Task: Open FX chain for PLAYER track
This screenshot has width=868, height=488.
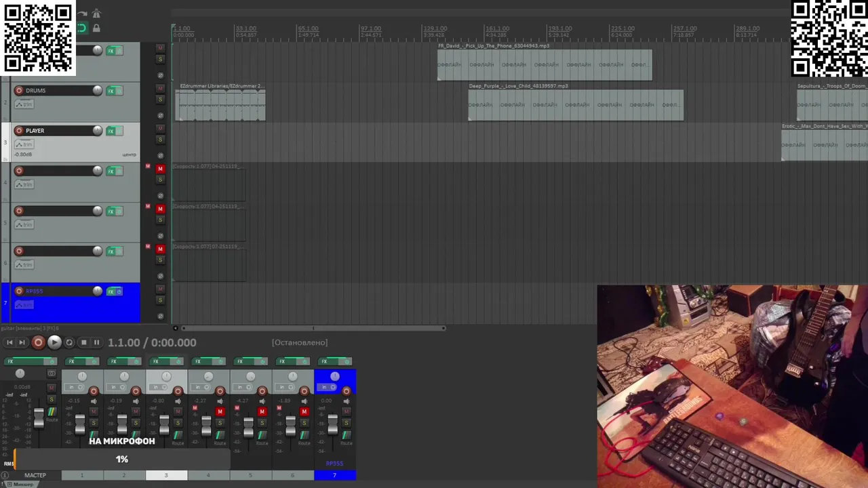Action: coord(111,131)
